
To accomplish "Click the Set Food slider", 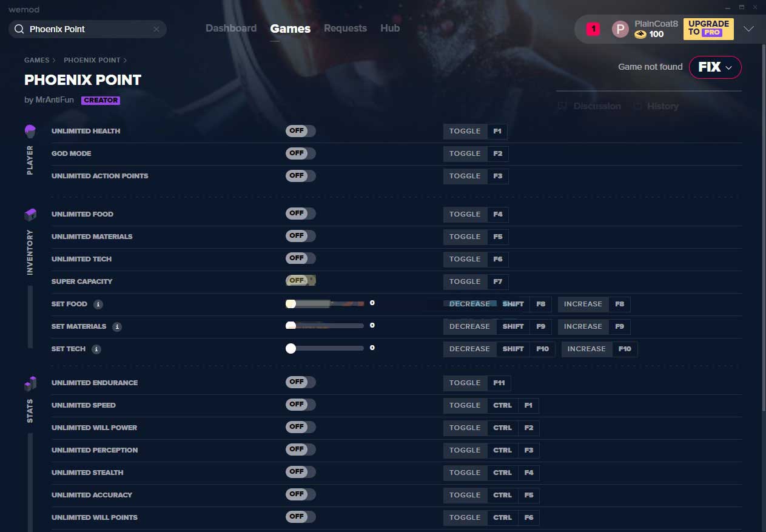I will coord(325,303).
